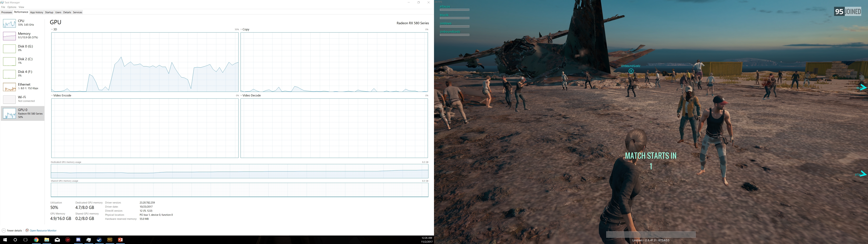The width and height of the screenshot is (868, 244).
Task: Click the Radeon RX 580 Series heading
Action: click(413, 23)
